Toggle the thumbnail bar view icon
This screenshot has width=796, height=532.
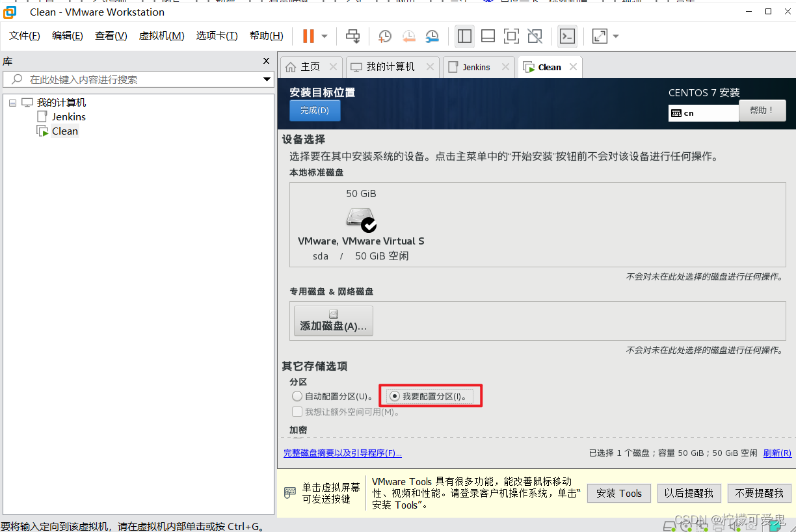(488, 36)
